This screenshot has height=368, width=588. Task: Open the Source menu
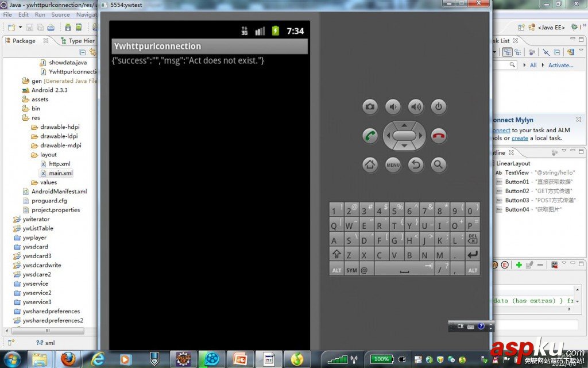tap(60, 14)
